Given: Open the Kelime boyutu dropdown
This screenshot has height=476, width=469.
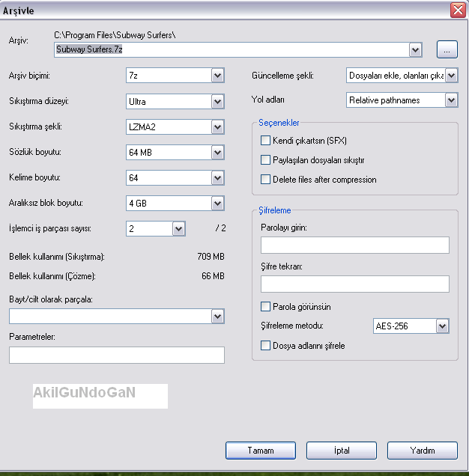Looking at the screenshot, I should point(217,178).
